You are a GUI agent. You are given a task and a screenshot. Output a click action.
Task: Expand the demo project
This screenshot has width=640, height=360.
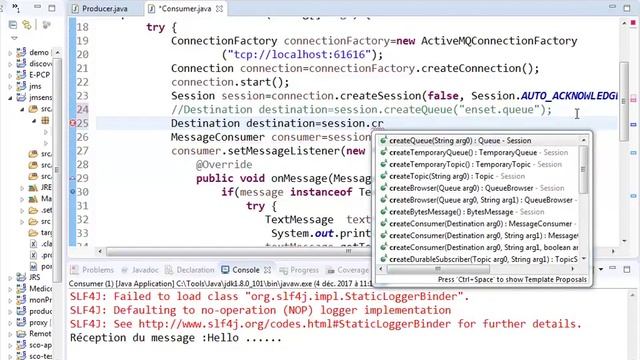pos(10,53)
